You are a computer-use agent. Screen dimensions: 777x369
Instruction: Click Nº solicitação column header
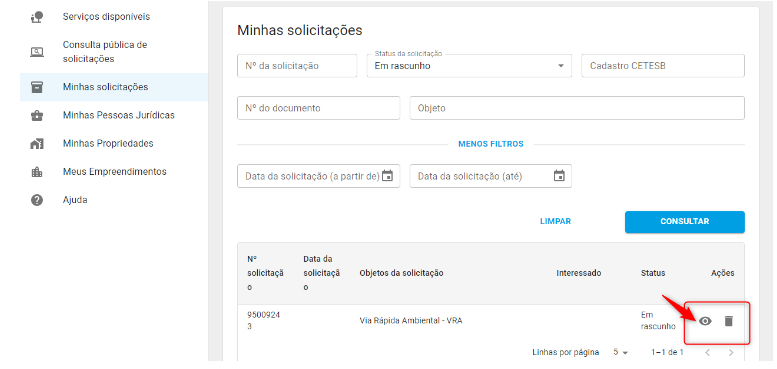[266, 273]
